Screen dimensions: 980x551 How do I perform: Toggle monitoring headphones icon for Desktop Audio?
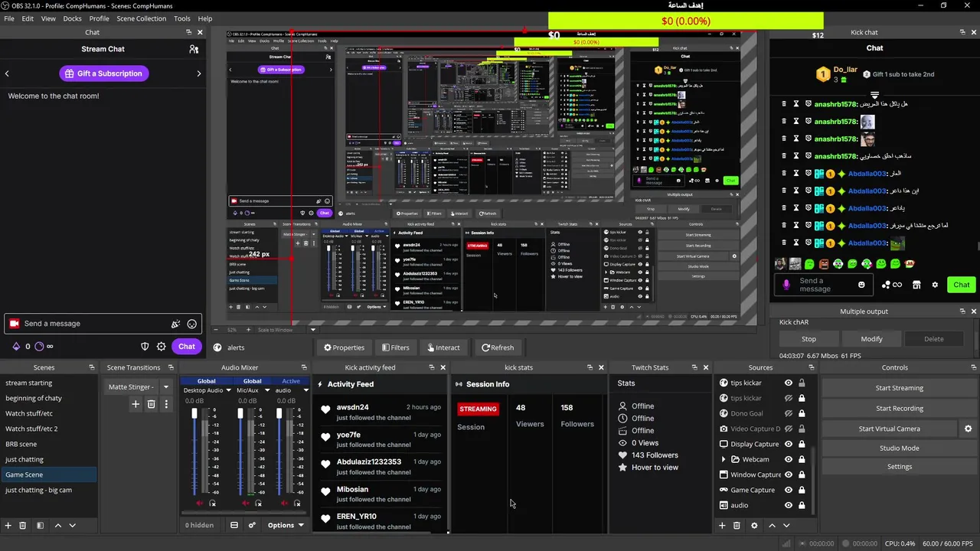pos(213,503)
